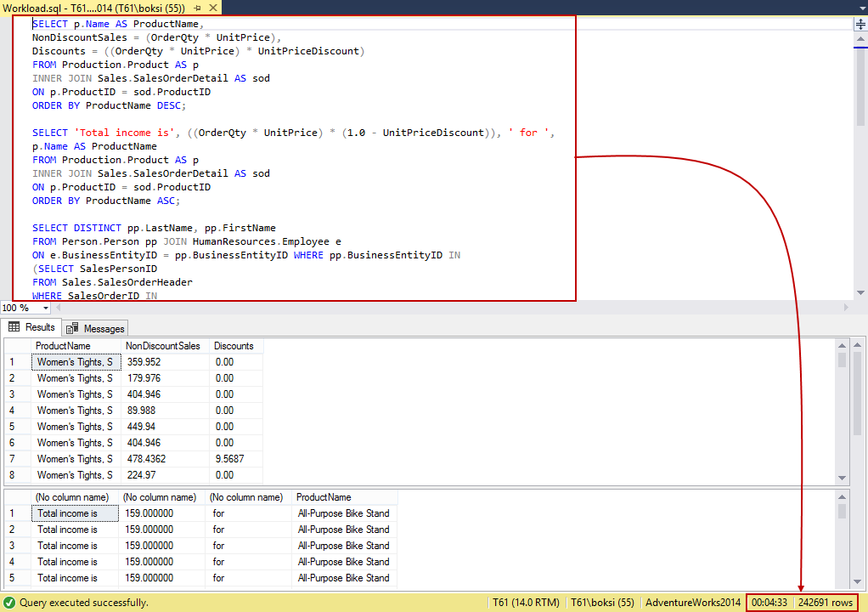868x612 pixels.
Task: Click the first SELECT keyword in the editor
Action: tap(50, 24)
